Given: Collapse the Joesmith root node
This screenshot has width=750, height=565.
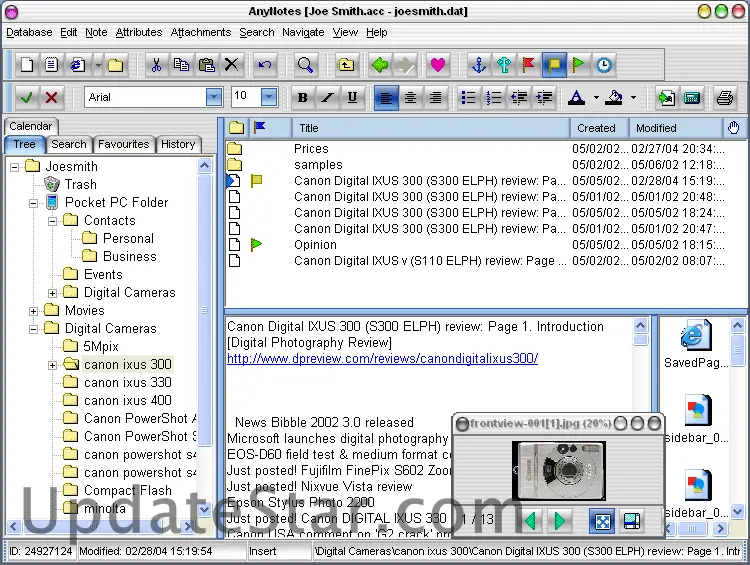Looking at the screenshot, I should pyautogui.click(x=15, y=167).
